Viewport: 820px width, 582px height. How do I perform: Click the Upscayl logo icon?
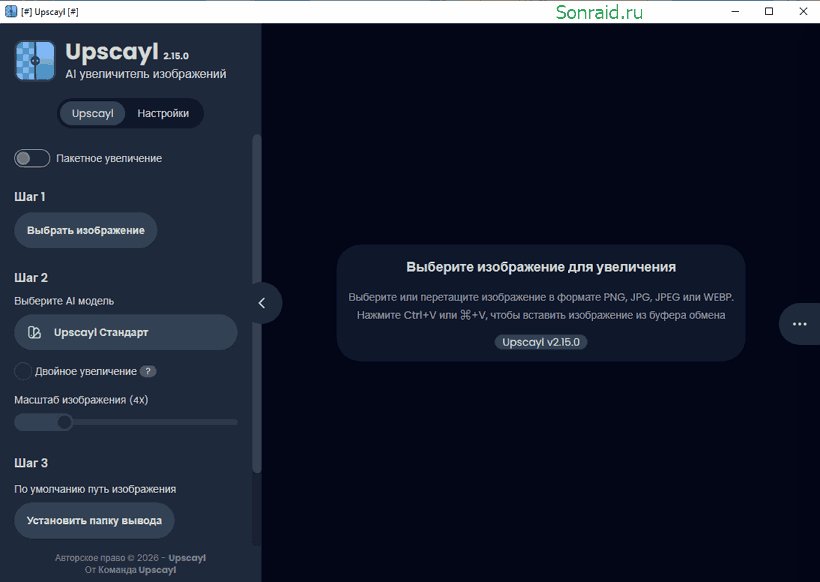click(35, 61)
